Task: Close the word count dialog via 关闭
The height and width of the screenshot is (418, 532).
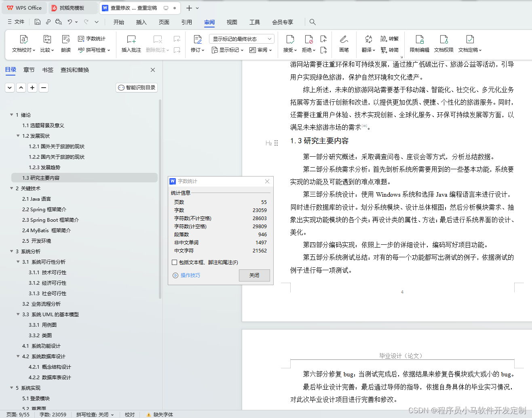Action: coord(254,275)
